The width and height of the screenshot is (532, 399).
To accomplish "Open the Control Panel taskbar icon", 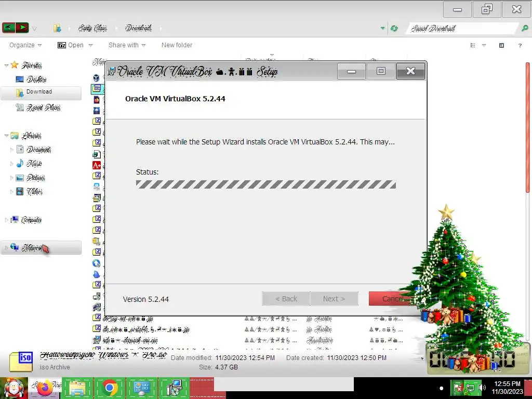I will [x=141, y=388].
